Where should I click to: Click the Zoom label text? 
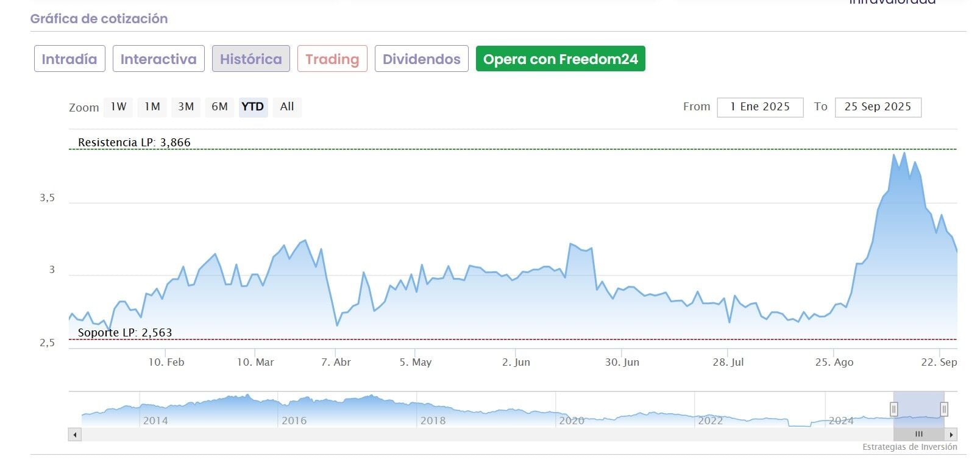pyautogui.click(x=84, y=108)
